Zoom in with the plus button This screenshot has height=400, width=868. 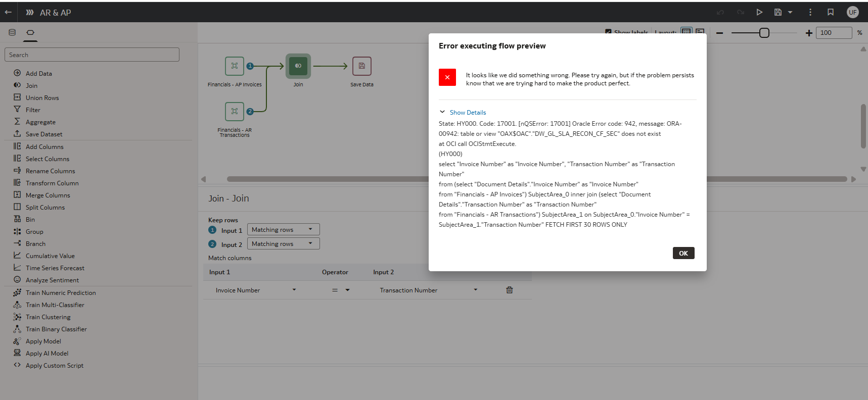[x=809, y=33]
